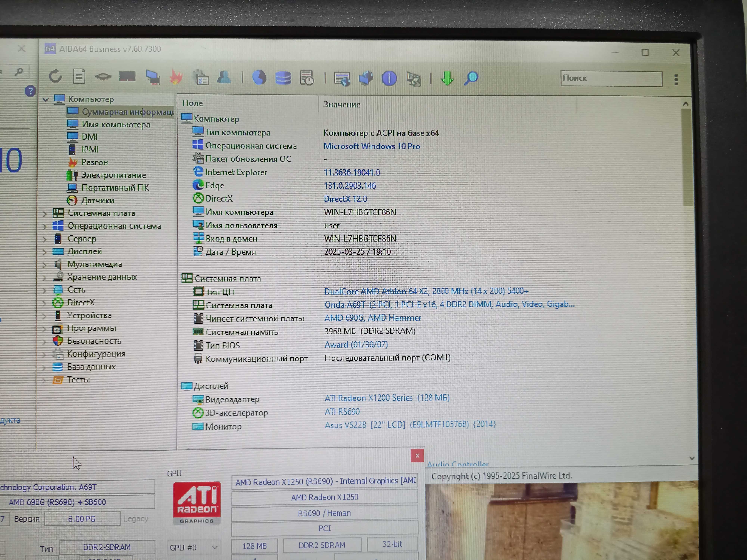Image resolution: width=747 pixels, height=560 pixels.
Task: Expand the Сеть tree node
Action: [x=44, y=290]
